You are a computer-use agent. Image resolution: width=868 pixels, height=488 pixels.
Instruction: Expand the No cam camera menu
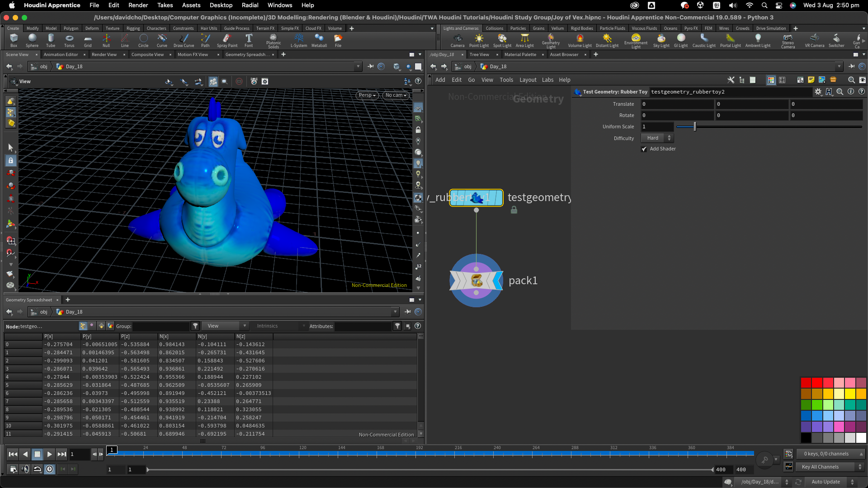click(396, 95)
